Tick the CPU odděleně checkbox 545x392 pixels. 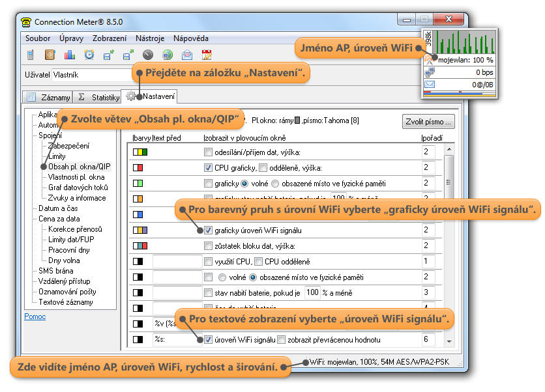(x=258, y=262)
